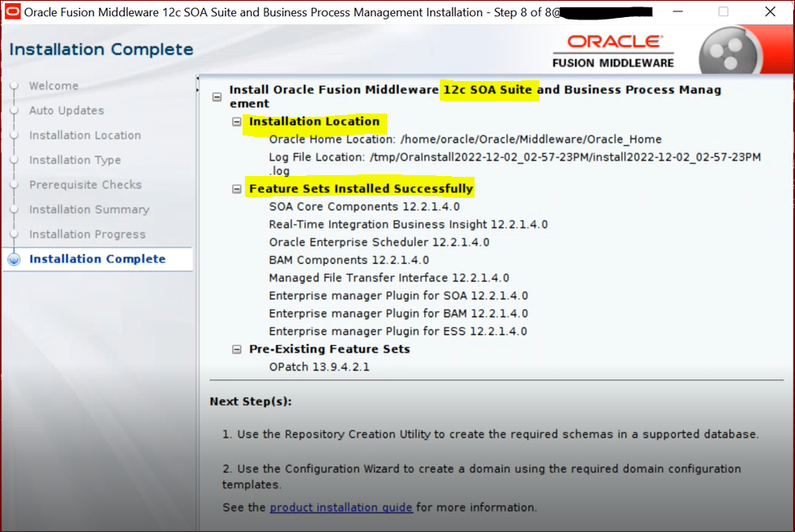Viewport: 795px width, 532px height.
Task: Minimize the installer window
Action: 678,11
